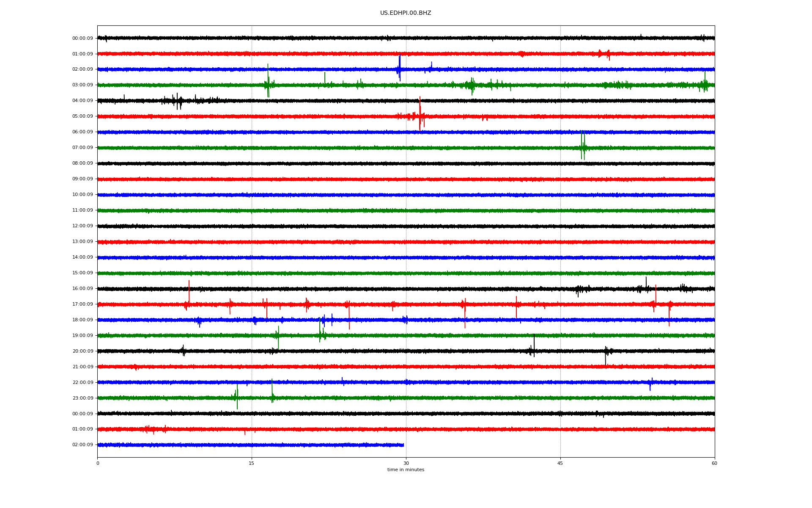Click the x-axis label 'time in minutes'

(x=405, y=470)
